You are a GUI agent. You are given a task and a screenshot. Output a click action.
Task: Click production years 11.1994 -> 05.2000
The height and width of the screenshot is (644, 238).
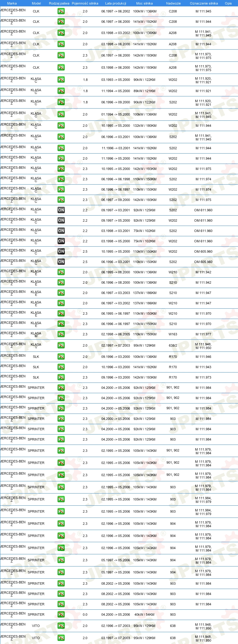click(116, 91)
